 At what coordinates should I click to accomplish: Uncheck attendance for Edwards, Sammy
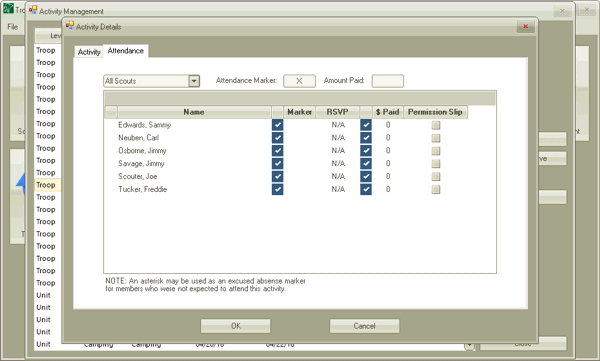[x=277, y=125]
